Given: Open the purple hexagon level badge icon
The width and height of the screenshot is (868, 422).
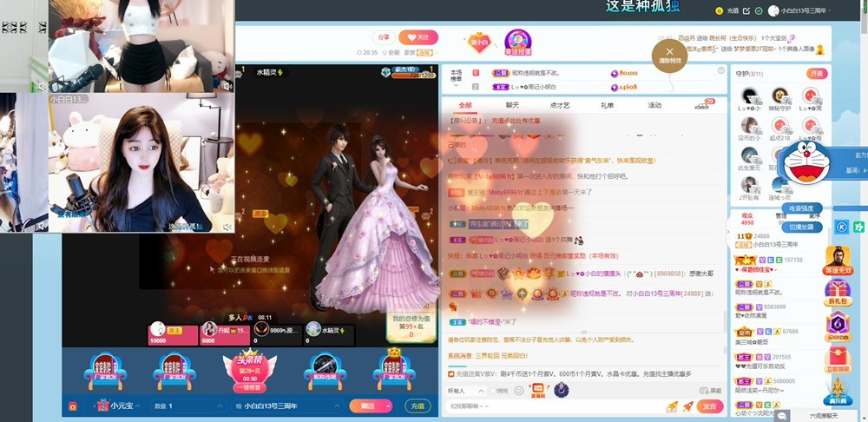Looking at the screenshot, I should [838, 326].
